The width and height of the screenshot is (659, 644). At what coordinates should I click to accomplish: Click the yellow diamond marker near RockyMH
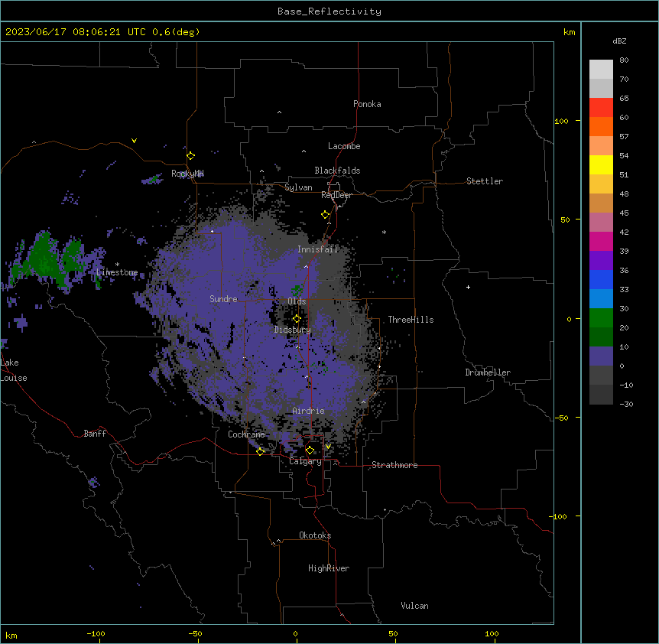190,155
